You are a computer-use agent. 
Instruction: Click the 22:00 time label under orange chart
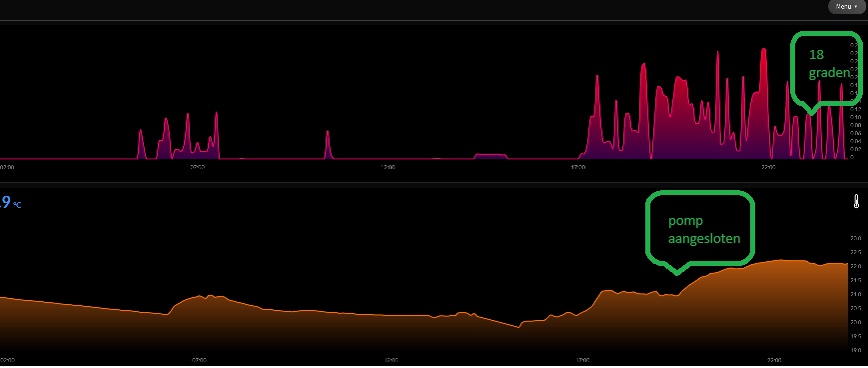pyautogui.click(x=774, y=360)
